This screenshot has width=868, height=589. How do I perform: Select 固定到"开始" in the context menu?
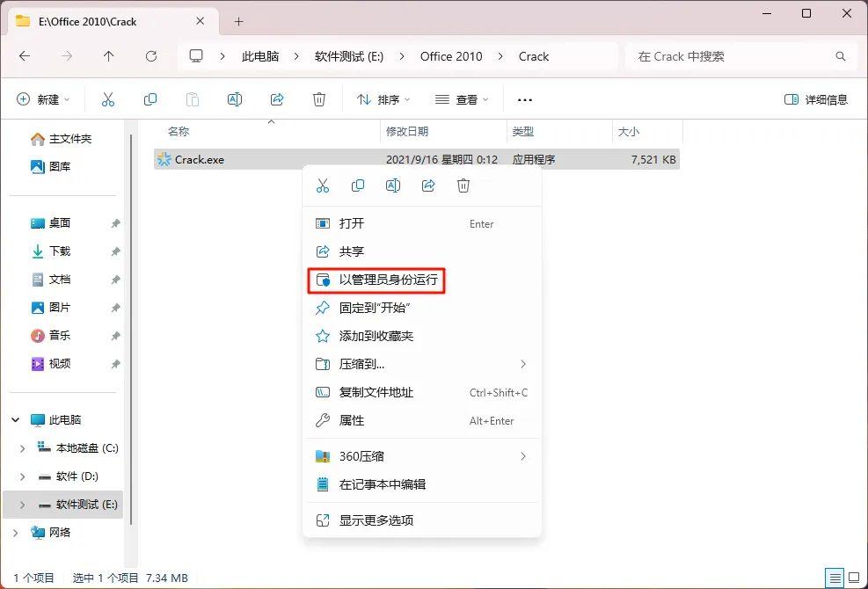pyautogui.click(x=422, y=308)
